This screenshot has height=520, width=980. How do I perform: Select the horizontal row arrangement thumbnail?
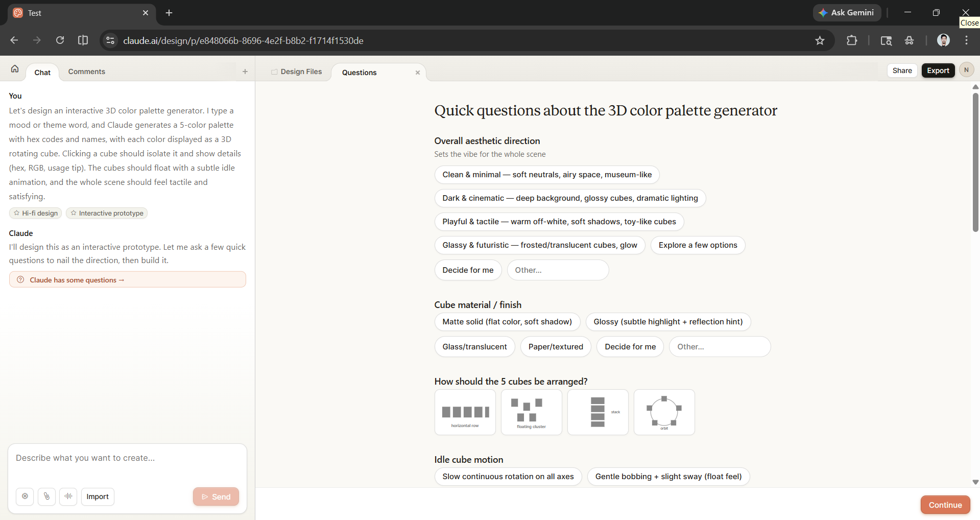pos(465,412)
